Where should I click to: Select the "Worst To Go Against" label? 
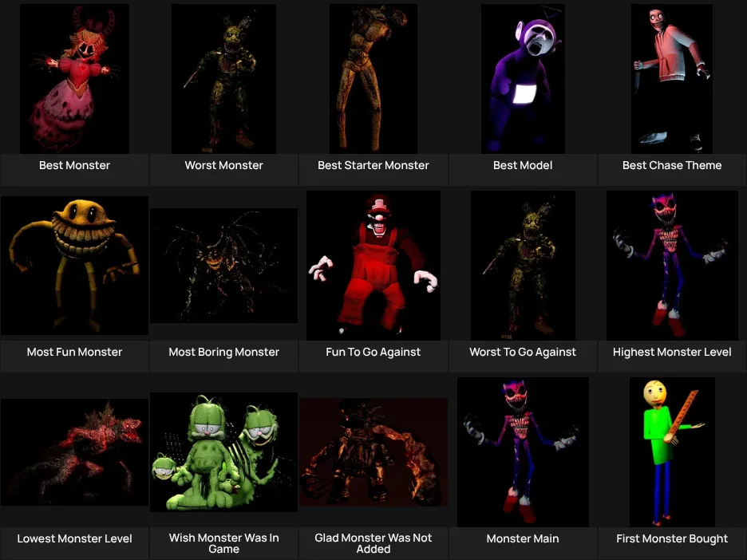click(x=523, y=352)
